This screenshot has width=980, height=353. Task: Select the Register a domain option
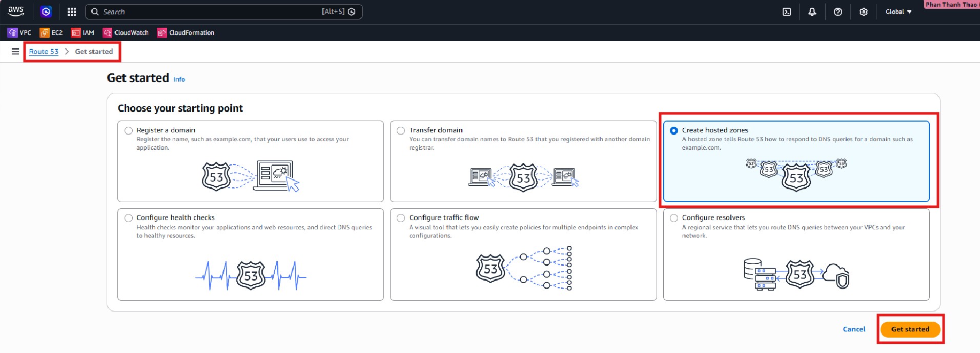pos(129,131)
